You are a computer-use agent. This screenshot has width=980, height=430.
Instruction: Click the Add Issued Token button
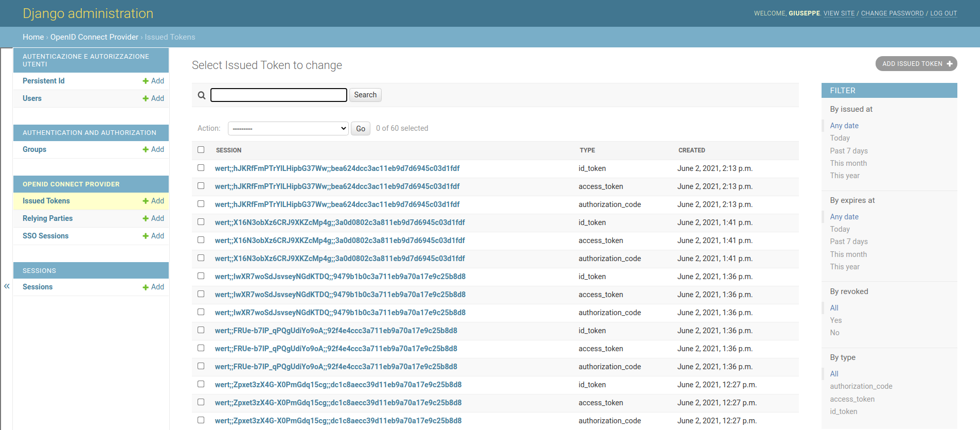click(916, 64)
